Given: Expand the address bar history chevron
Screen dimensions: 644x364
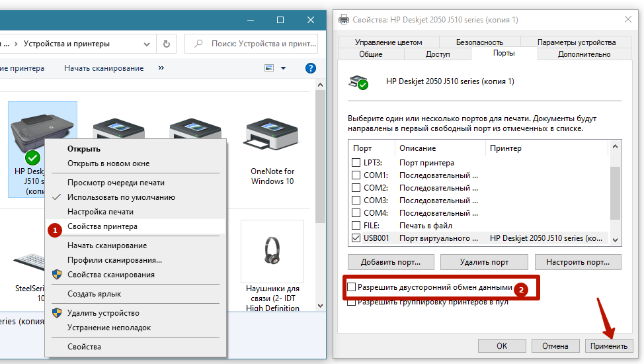Looking at the screenshot, I should click(147, 44).
